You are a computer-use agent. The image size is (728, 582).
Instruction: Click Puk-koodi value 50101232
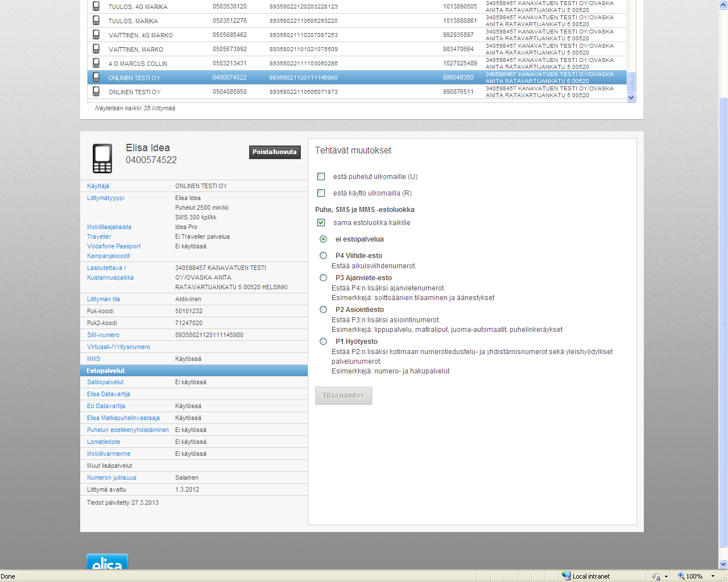tap(189, 311)
